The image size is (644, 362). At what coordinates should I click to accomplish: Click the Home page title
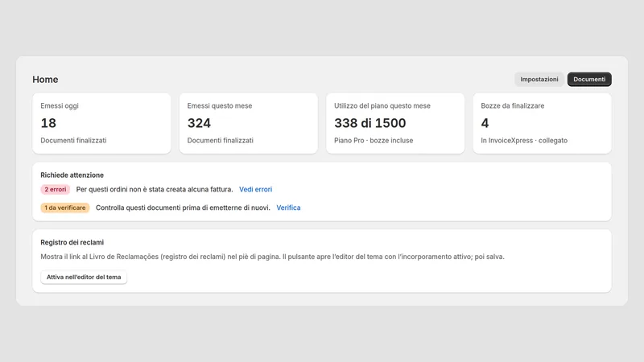click(45, 79)
